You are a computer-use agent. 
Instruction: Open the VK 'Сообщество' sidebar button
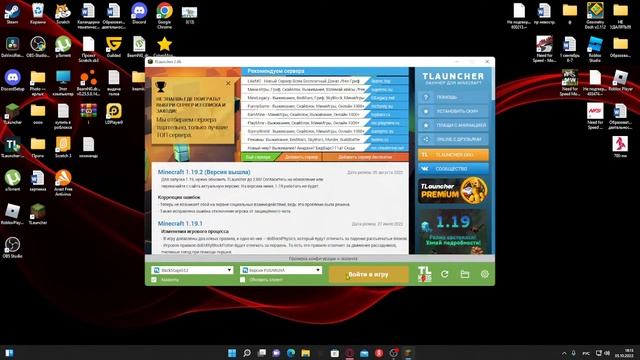(453, 169)
